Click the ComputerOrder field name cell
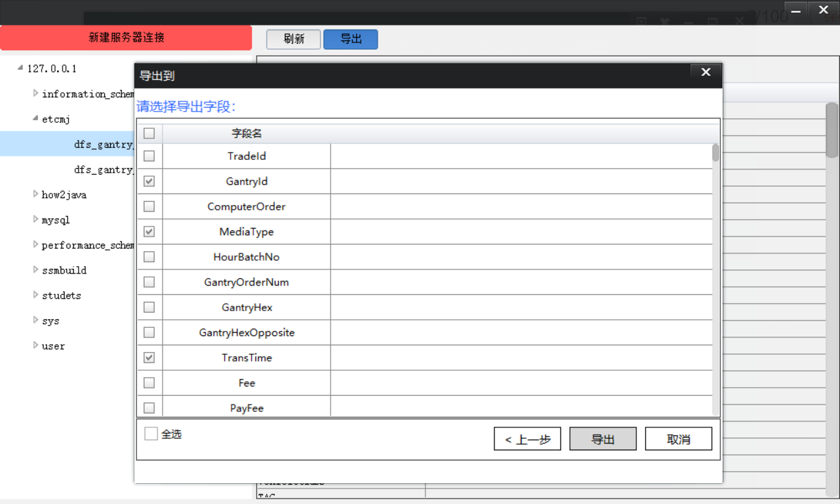This screenshot has height=504, width=840. [x=247, y=206]
